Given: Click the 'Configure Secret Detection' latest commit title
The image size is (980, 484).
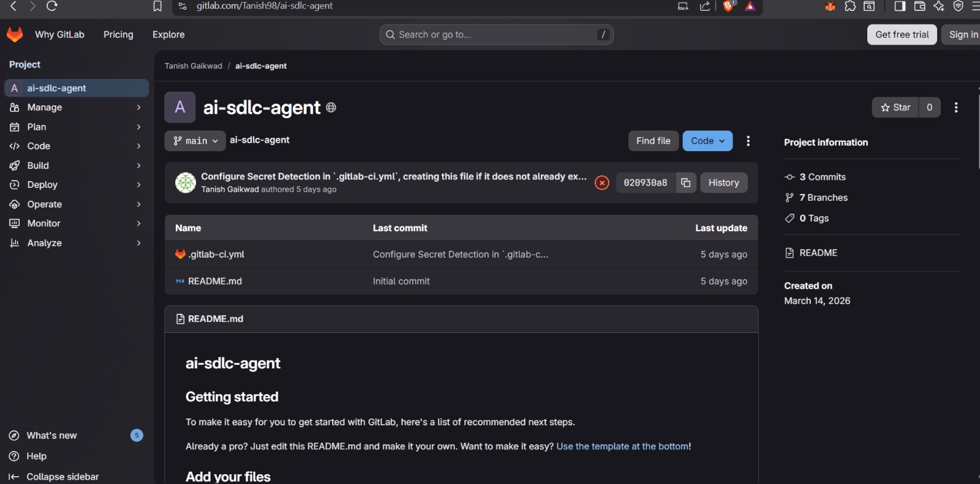Looking at the screenshot, I should [x=394, y=176].
